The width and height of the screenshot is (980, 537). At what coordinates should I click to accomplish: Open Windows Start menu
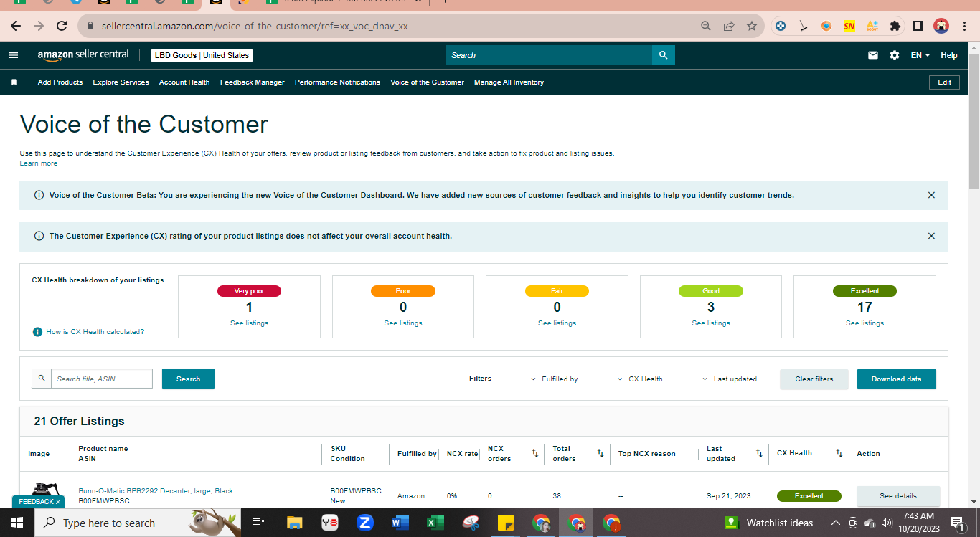tap(17, 523)
